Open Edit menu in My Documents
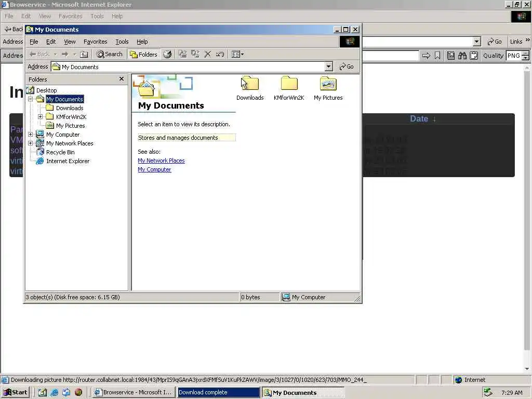Viewport: 532px width, 399px height. pyautogui.click(x=51, y=42)
